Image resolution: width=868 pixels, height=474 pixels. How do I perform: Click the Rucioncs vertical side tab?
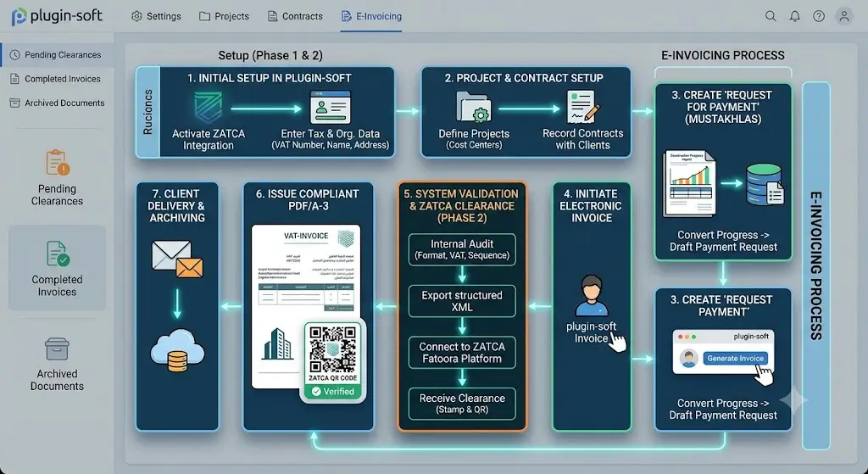[x=147, y=113]
